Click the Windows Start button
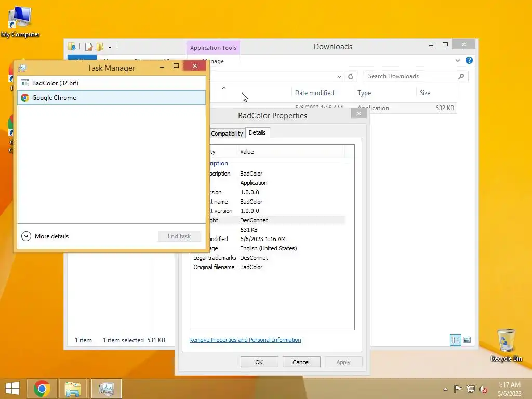 click(12, 389)
